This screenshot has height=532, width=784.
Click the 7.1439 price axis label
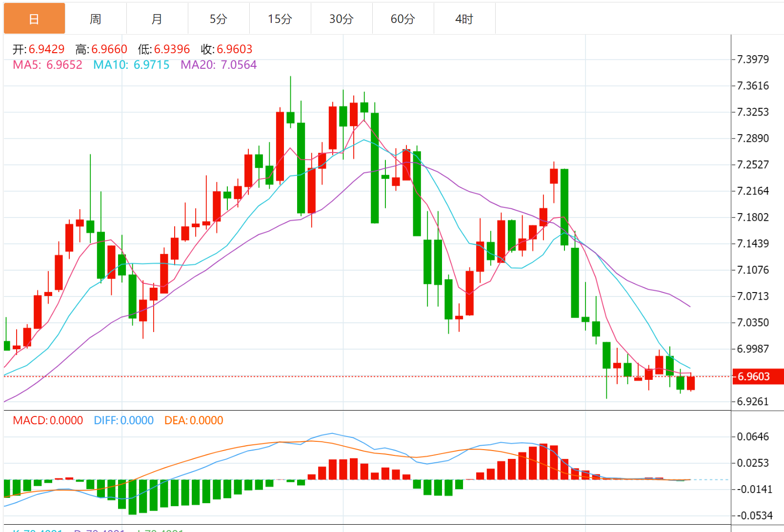(753, 244)
